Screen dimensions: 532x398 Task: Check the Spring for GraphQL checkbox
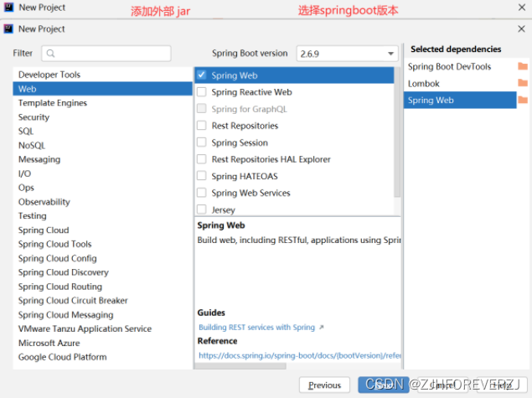point(202,109)
